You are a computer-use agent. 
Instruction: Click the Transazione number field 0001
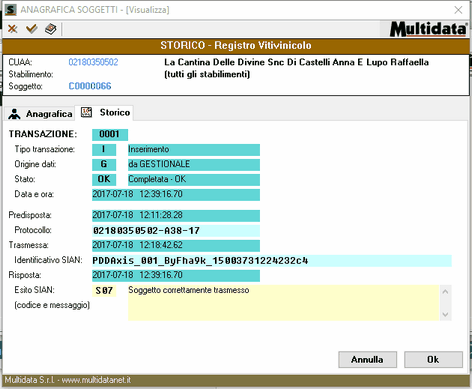[x=110, y=134]
